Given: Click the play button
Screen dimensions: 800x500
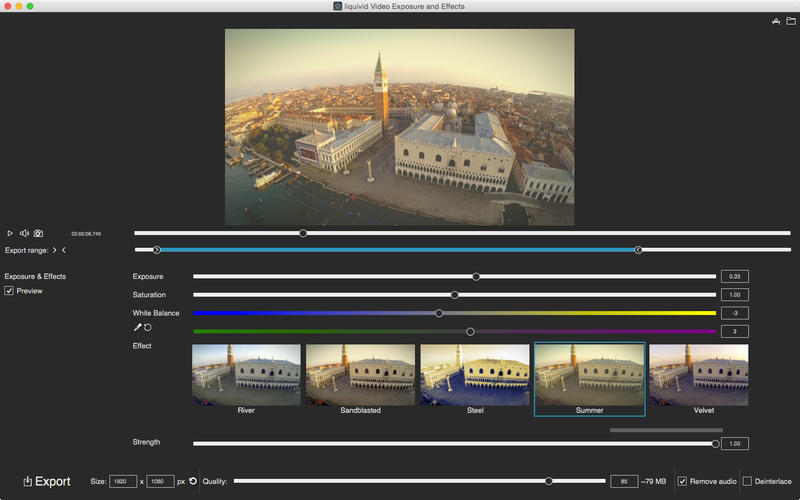Looking at the screenshot, I should (x=10, y=233).
